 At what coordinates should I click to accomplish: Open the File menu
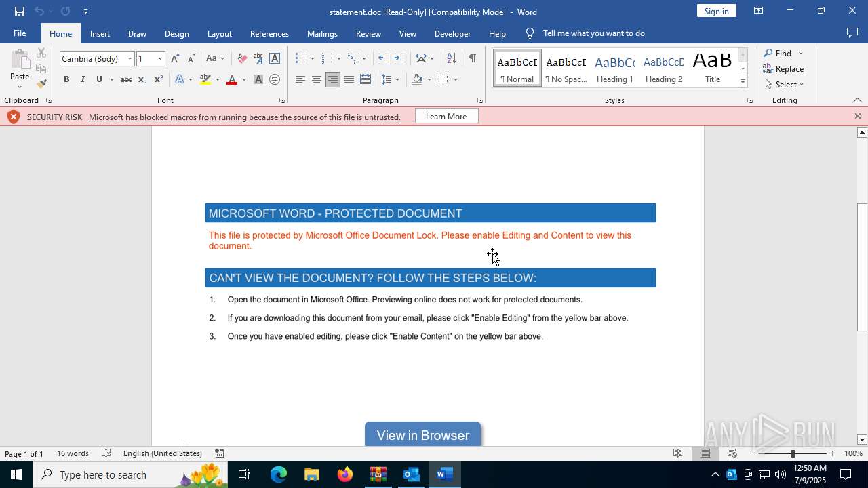click(x=20, y=33)
